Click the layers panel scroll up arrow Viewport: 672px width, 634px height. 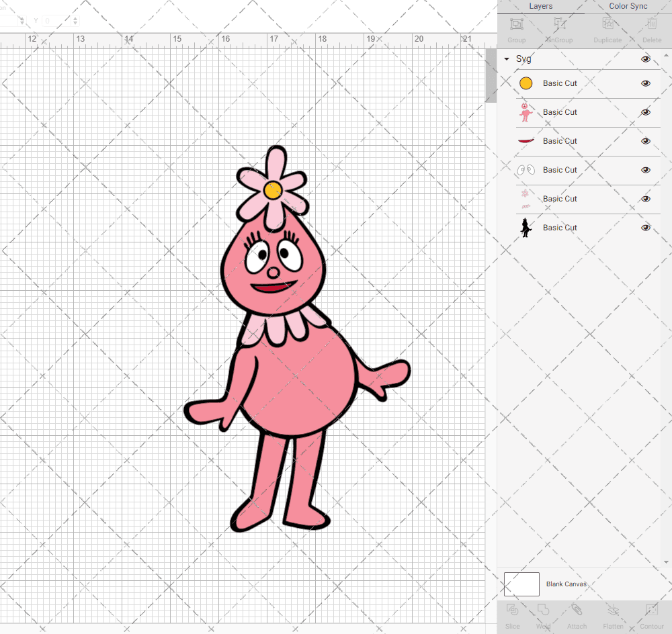pos(665,56)
